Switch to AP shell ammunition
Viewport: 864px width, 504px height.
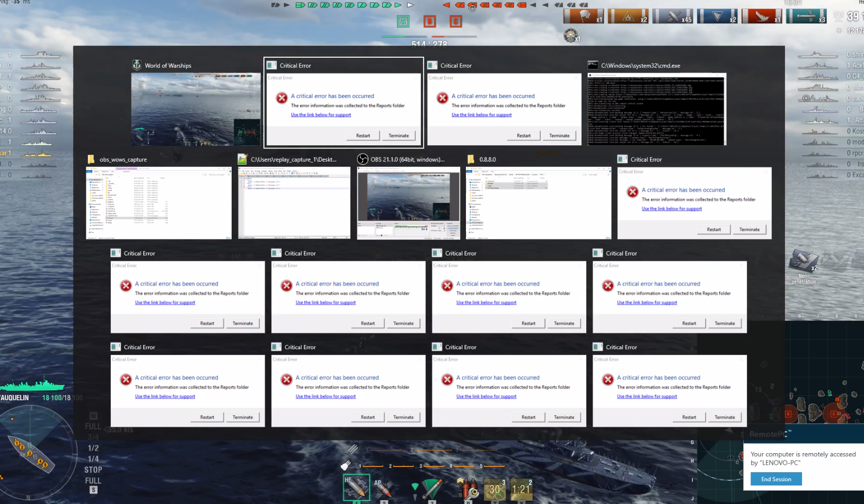coord(383,488)
